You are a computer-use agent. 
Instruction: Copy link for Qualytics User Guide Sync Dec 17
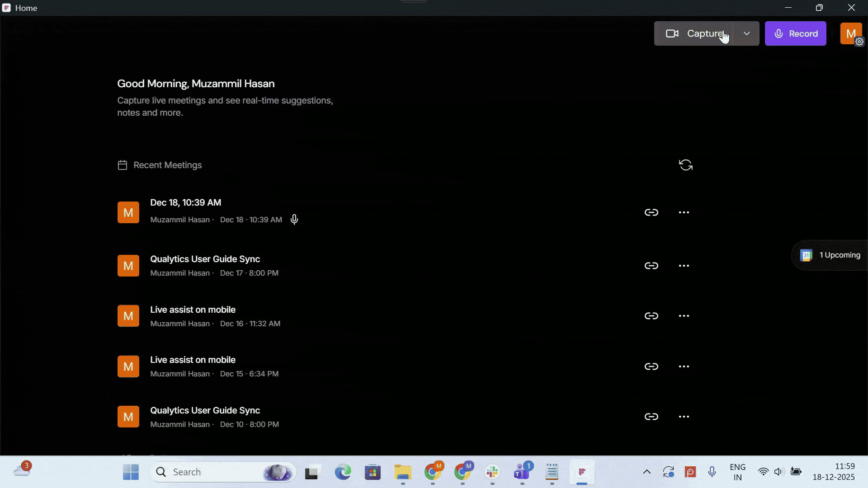pyautogui.click(x=651, y=266)
